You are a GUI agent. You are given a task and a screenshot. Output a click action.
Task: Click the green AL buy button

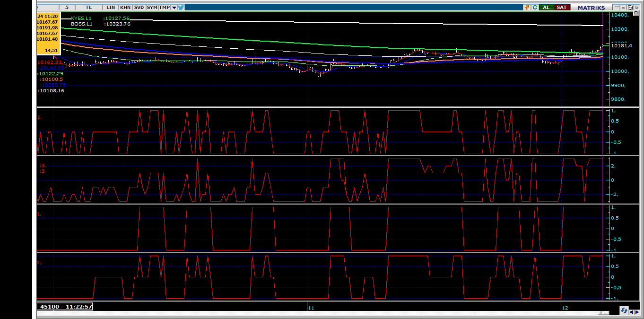coord(546,8)
